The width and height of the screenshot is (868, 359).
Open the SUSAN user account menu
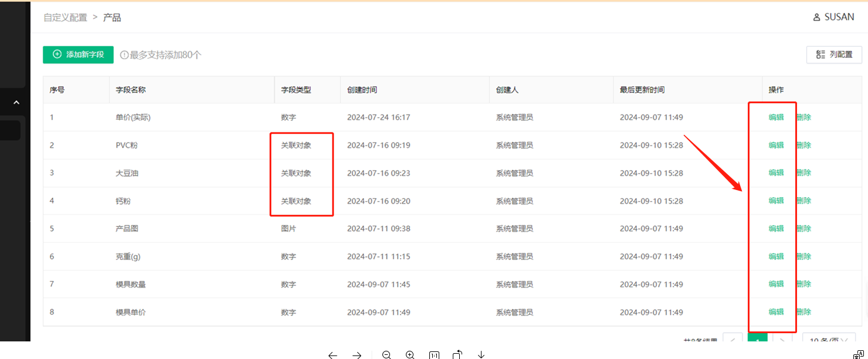pyautogui.click(x=833, y=17)
